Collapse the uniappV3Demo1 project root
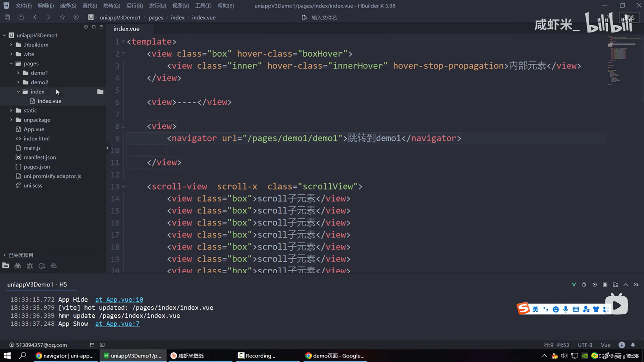This screenshot has height=362, width=644. tap(4, 35)
